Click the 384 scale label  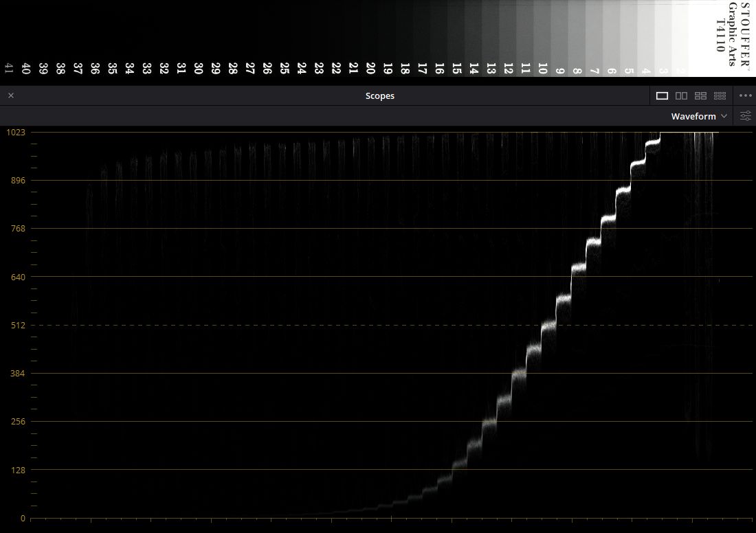18,373
